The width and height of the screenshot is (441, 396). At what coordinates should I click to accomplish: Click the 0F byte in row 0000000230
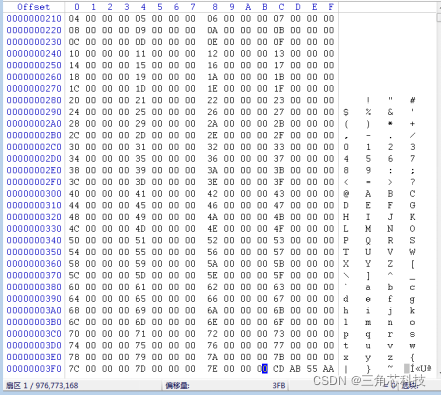[x=279, y=42]
